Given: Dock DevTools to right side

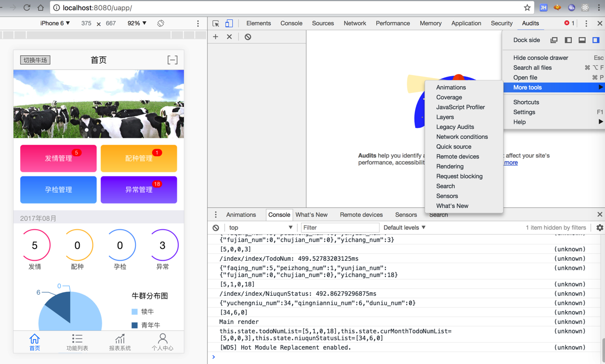Looking at the screenshot, I should [x=596, y=40].
